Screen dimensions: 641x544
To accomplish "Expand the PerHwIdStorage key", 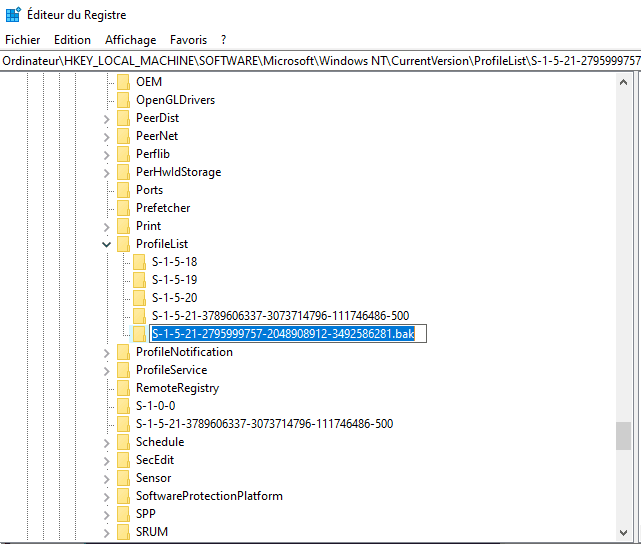I will (x=107, y=173).
